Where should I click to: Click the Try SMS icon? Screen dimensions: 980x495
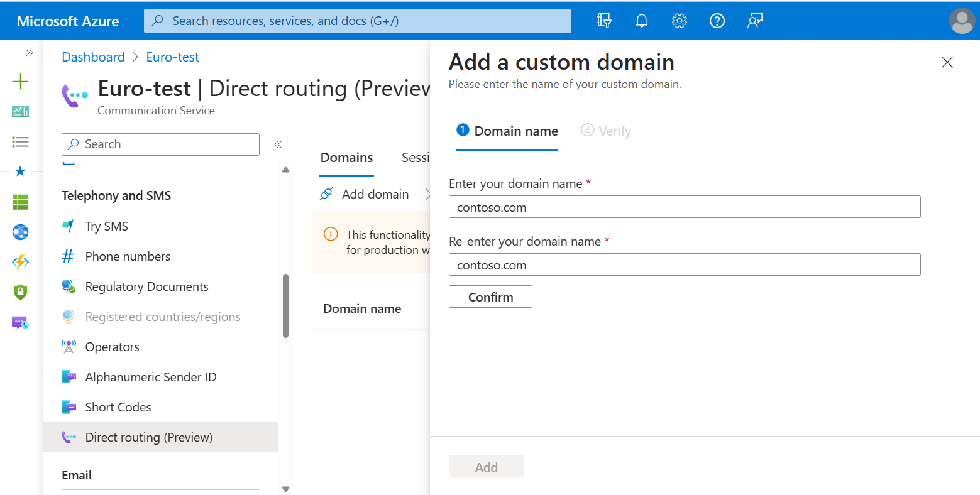[69, 226]
